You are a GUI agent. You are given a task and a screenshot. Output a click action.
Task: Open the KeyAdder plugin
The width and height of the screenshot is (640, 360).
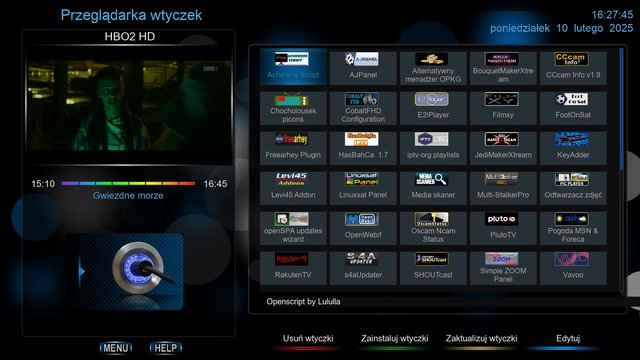(x=573, y=147)
